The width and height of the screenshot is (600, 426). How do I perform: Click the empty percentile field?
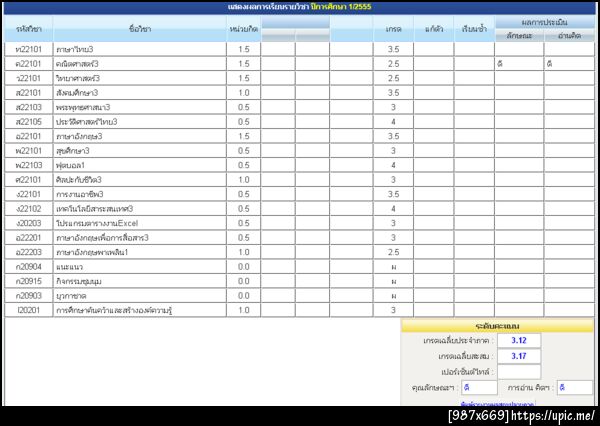pos(519,372)
